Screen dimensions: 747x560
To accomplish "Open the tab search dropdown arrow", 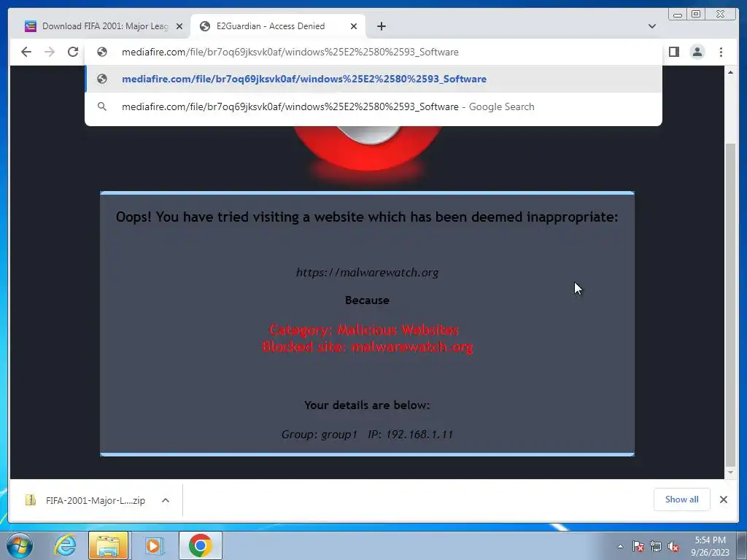I will [x=652, y=26].
